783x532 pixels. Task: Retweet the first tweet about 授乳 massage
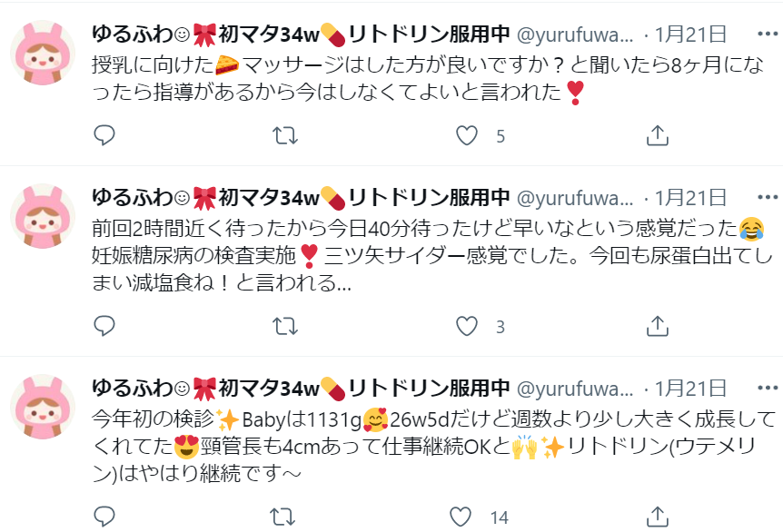coord(285,135)
